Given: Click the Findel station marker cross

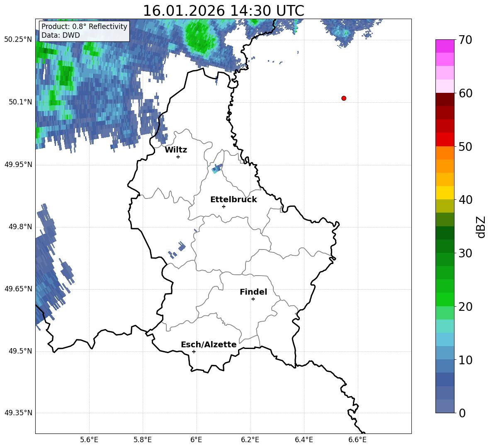Looking at the screenshot, I should point(253,299).
